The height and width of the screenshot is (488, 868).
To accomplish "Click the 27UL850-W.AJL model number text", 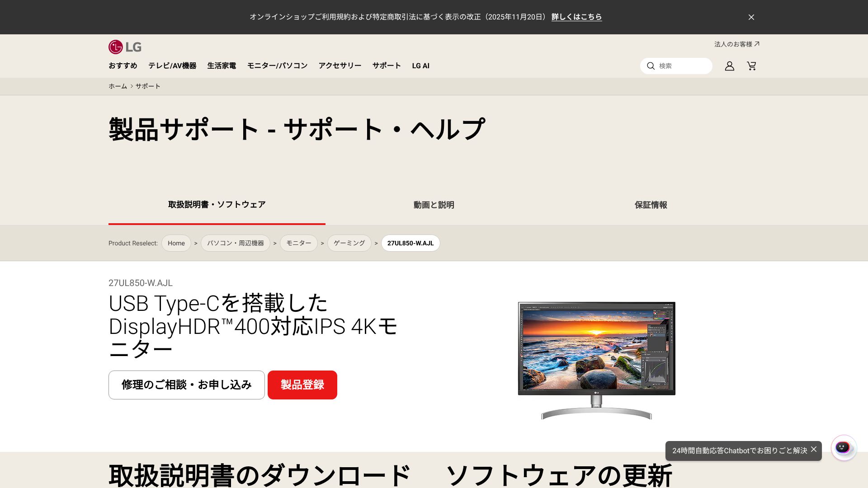I will (x=141, y=283).
